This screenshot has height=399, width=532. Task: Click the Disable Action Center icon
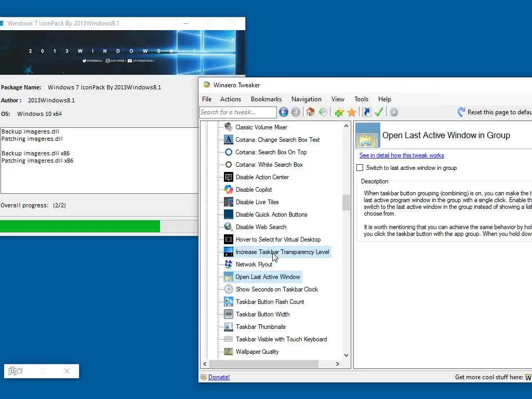point(229,177)
